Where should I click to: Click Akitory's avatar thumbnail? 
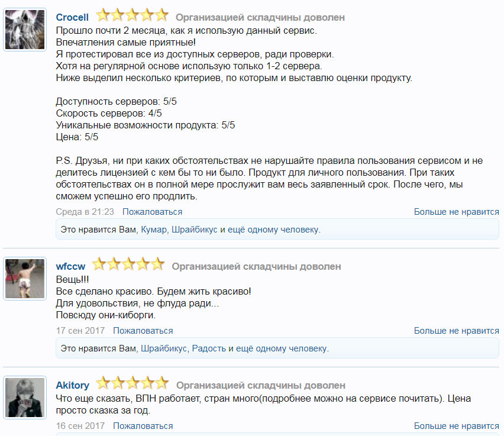[x=25, y=397]
